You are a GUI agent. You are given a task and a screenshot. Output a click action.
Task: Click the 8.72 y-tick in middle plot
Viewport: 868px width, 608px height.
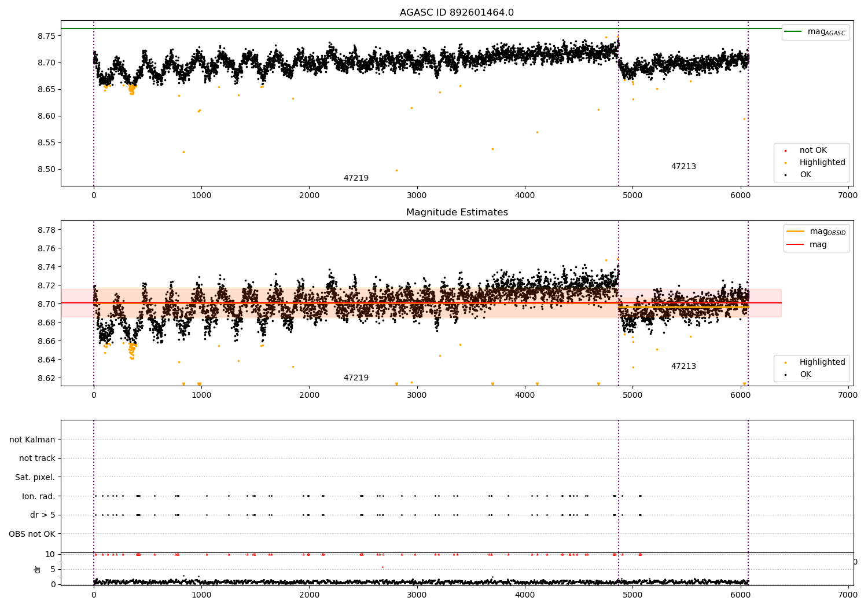tap(46, 285)
